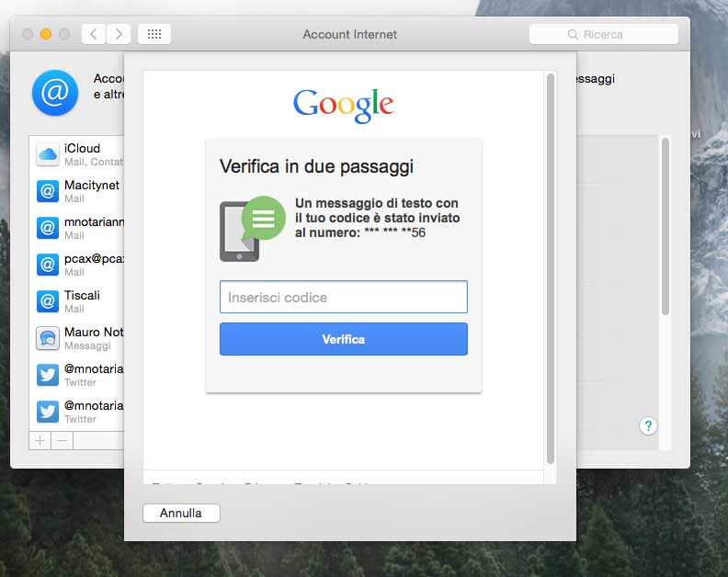The height and width of the screenshot is (577, 728).
Task: Remove the account with the minus button
Action: 63,440
